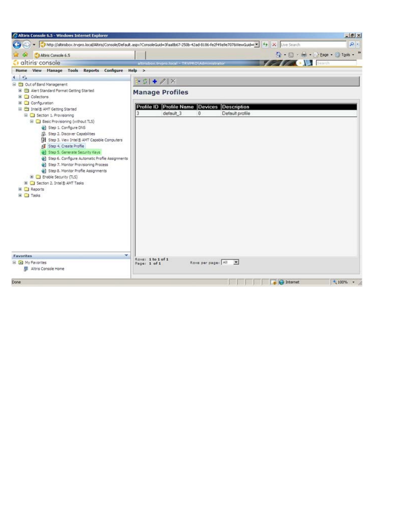This screenshot has height=532, width=411.
Task: Select the default_3 profile row
Action: [246, 114]
